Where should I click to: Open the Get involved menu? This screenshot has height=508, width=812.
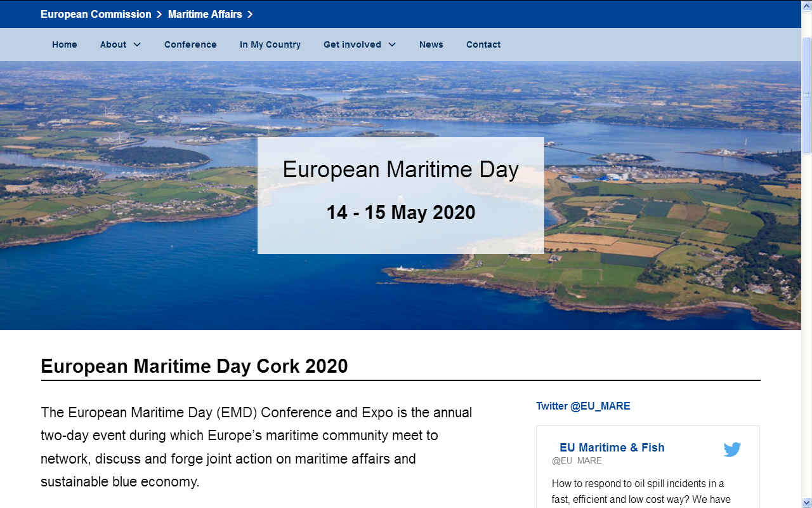pos(352,44)
